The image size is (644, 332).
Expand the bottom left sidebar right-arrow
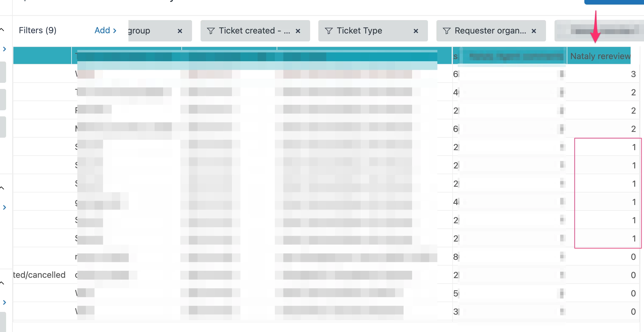pos(4,302)
